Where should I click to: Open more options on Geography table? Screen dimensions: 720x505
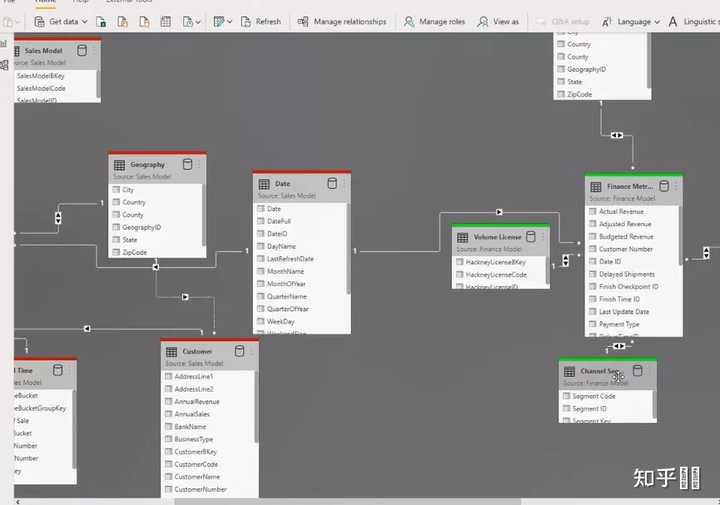pos(199,164)
